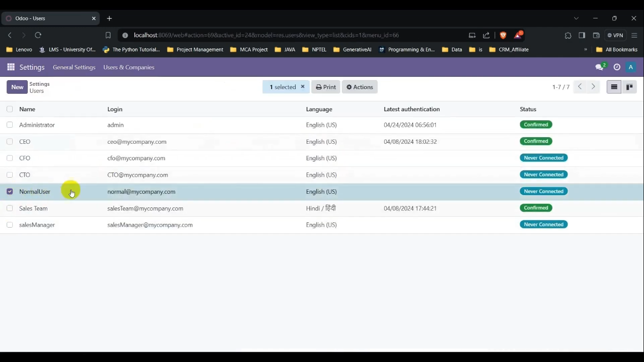Open the Brave wallet icon
The width and height of the screenshot is (644, 362).
596,35
